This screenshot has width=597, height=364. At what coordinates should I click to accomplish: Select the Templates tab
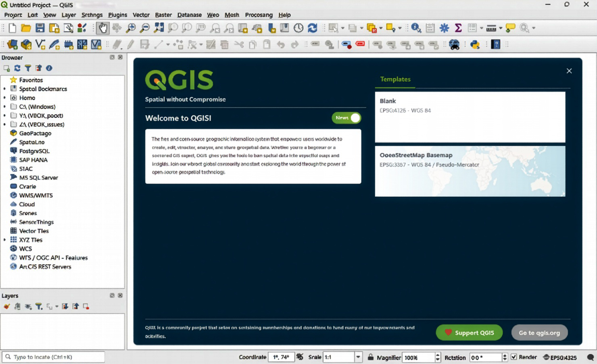coord(395,79)
